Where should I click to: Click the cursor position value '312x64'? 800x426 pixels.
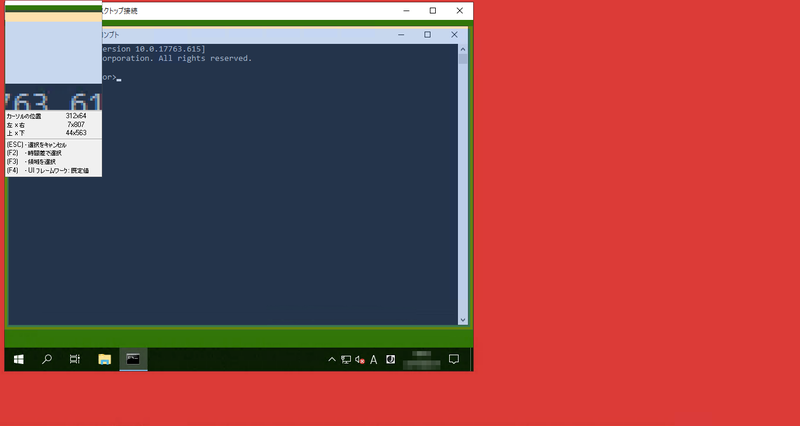76,116
